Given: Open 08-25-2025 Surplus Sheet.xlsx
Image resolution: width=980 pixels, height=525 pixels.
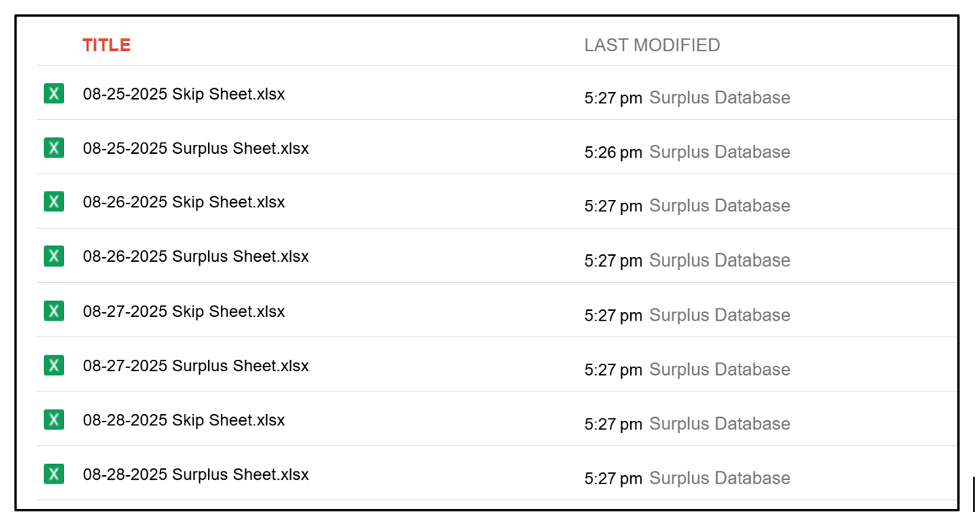Looking at the screenshot, I should 196,148.
